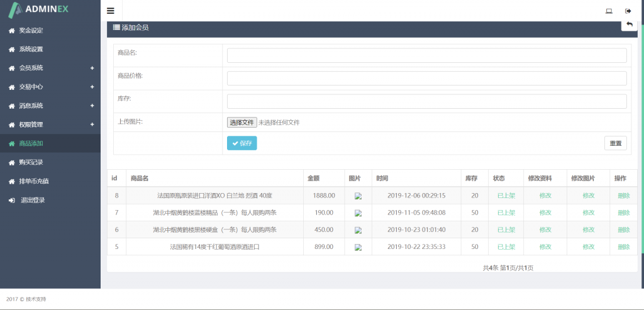The image size is (644, 310).
Task: Click the logout arrow icon top right
Action: [x=628, y=11]
